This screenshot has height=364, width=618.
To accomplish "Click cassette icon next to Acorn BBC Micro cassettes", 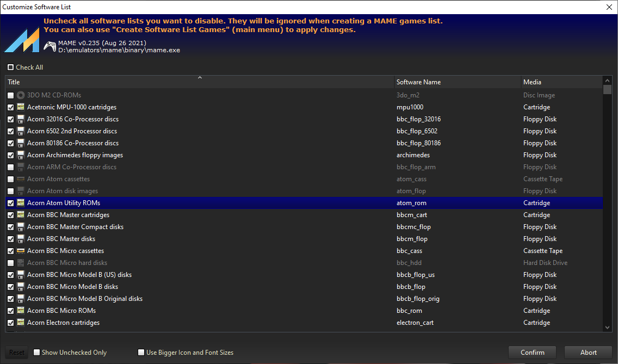I will 21,251.
